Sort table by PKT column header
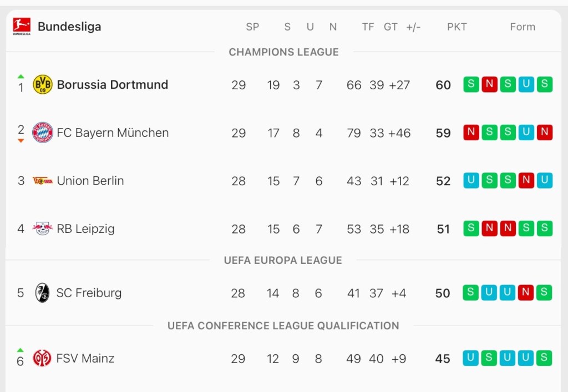The width and height of the screenshot is (568, 392). [457, 27]
